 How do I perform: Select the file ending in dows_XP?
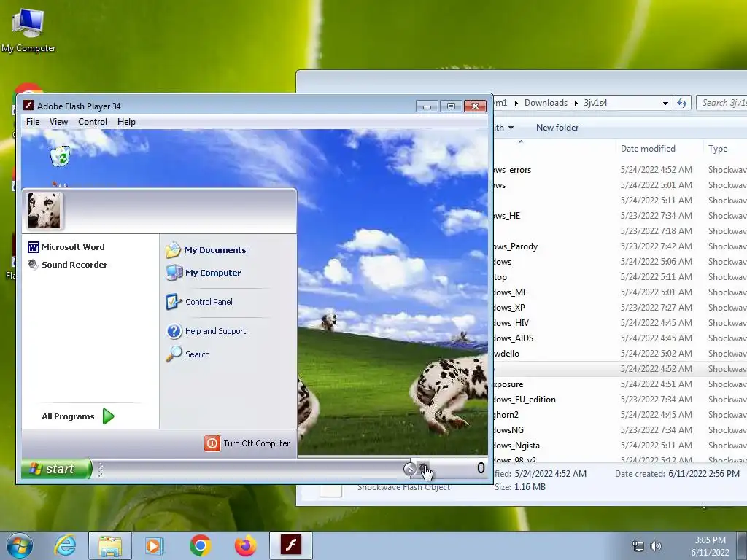point(509,308)
